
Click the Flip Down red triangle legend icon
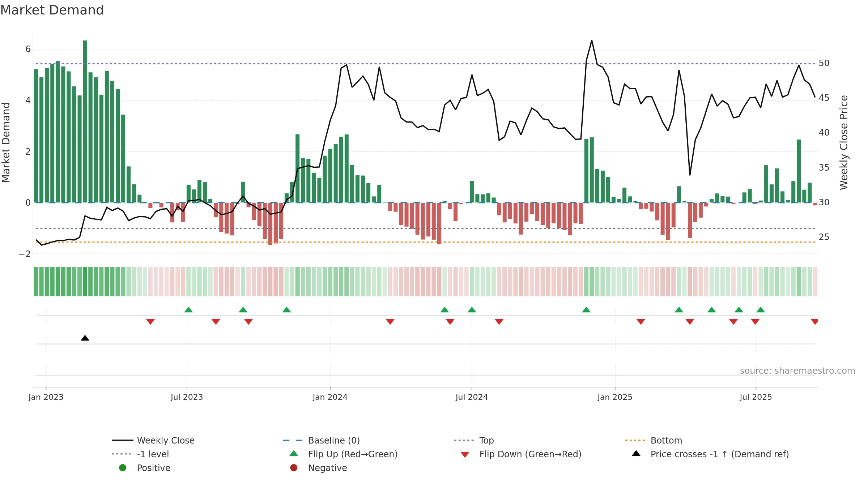465,455
